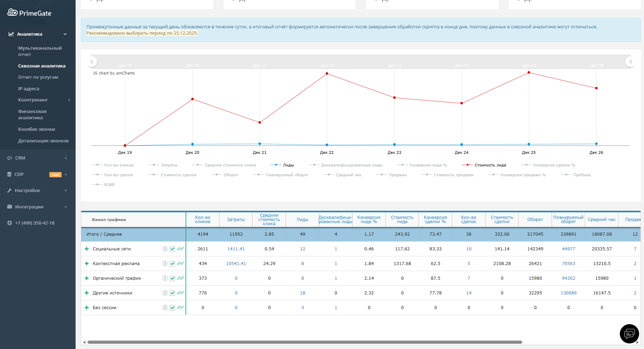
Task: Click the info icon for Без сессии
Action: tap(165, 308)
